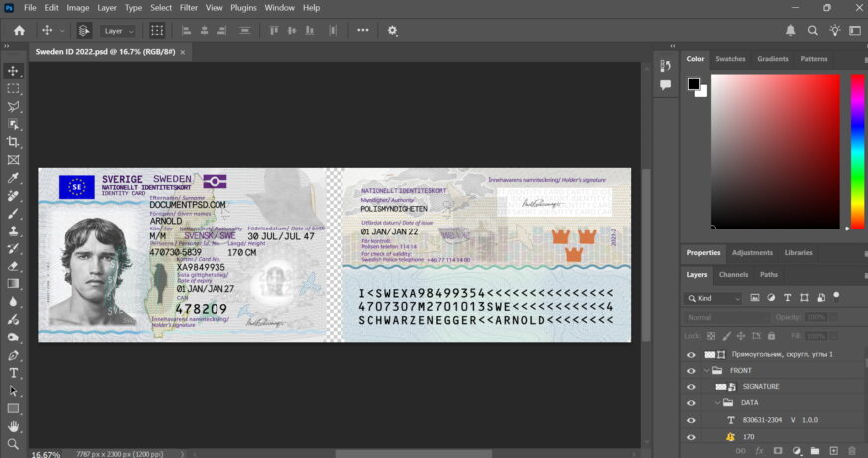Select the Spot Healing Brush tool
The height and width of the screenshot is (458, 868).
[13, 196]
